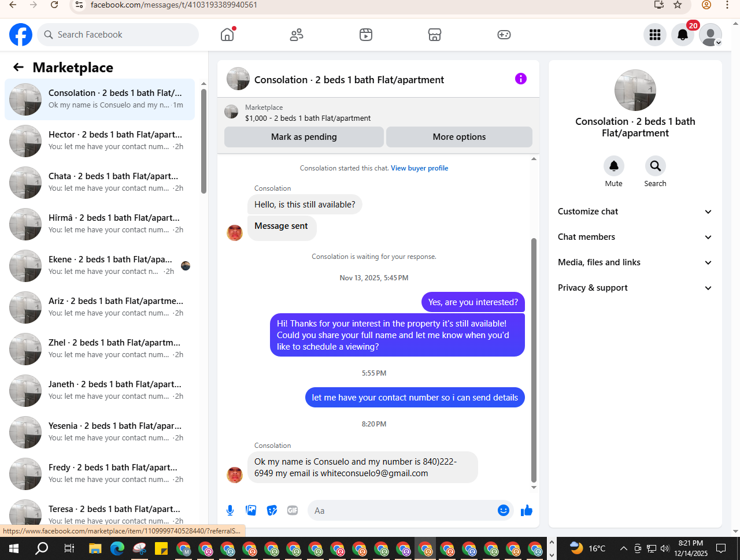The width and height of the screenshot is (740, 560).
Task: Open the emoji picker smiley icon
Action: click(x=504, y=510)
